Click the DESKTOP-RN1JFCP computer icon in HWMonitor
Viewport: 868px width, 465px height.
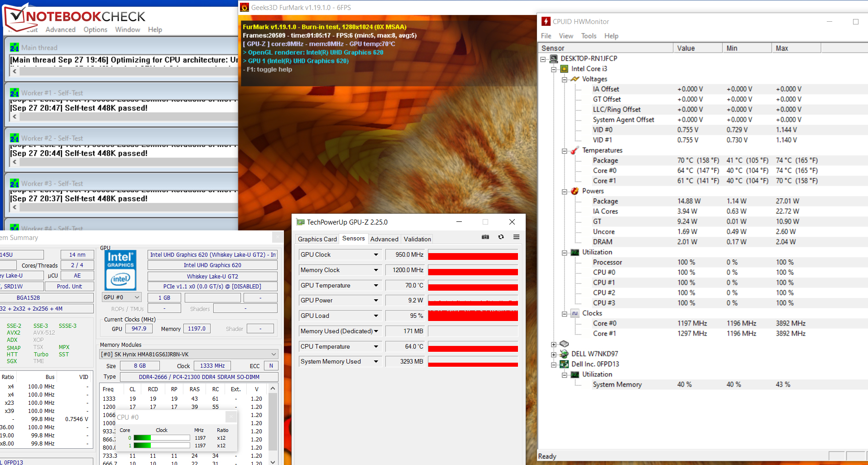pyautogui.click(x=554, y=58)
